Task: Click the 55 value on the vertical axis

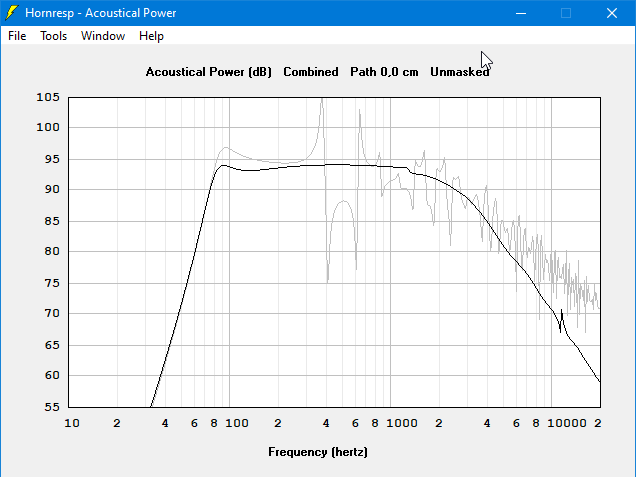Action: 52,407
